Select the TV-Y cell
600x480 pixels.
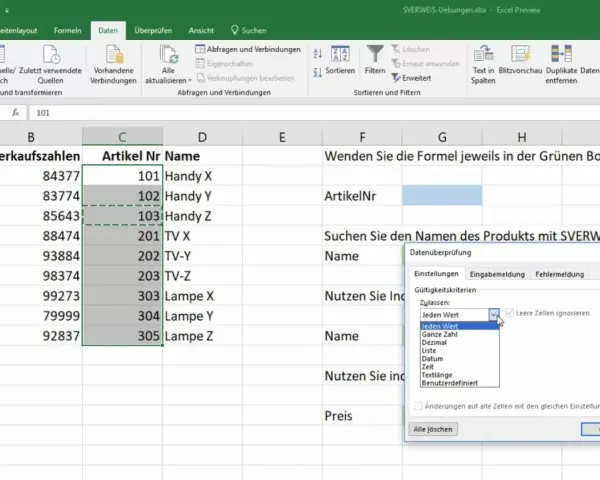pyautogui.click(x=202, y=256)
